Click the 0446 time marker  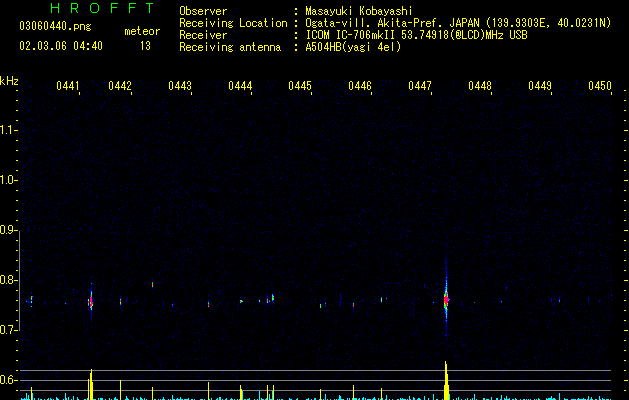point(360,86)
